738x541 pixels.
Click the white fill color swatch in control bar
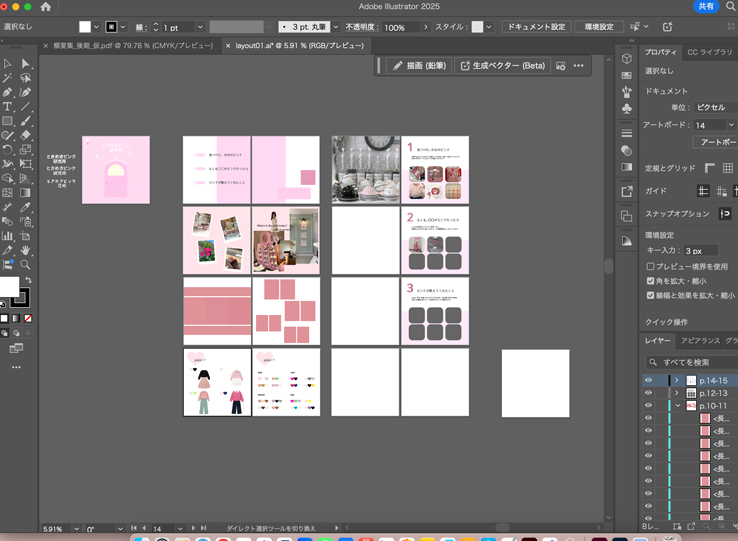[x=85, y=27]
